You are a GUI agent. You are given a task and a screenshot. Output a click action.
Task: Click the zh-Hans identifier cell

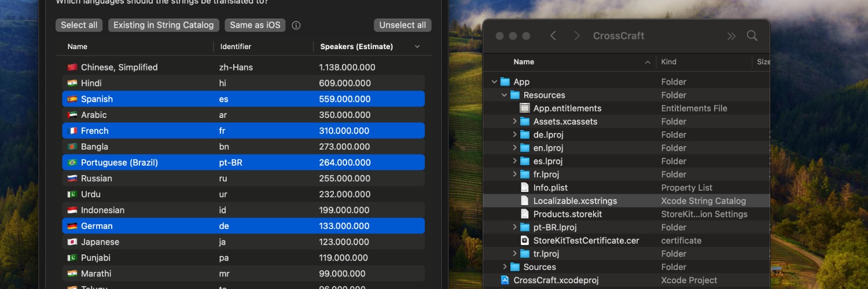pyautogui.click(x=236, y=67)
